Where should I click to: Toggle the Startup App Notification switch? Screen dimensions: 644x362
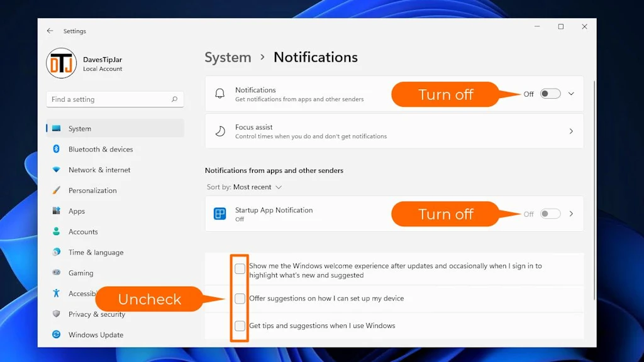(x=550, y=214)
